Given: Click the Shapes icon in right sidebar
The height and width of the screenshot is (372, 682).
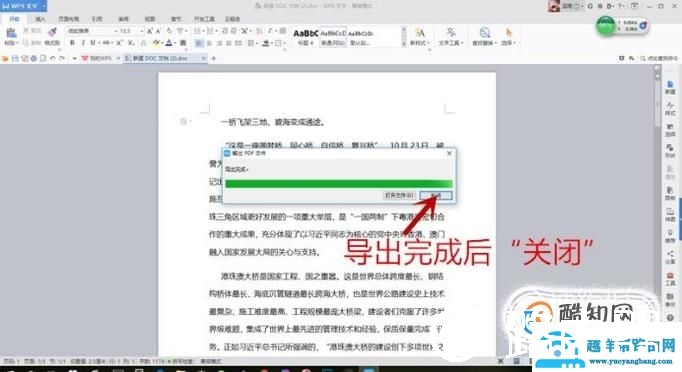Looking at the screenshot, I should coord(670,151).
